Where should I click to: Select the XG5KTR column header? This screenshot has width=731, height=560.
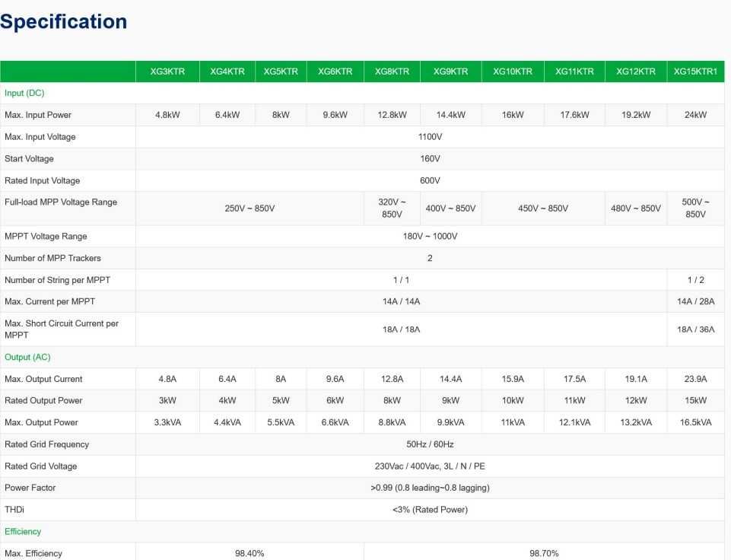[281, 72]
